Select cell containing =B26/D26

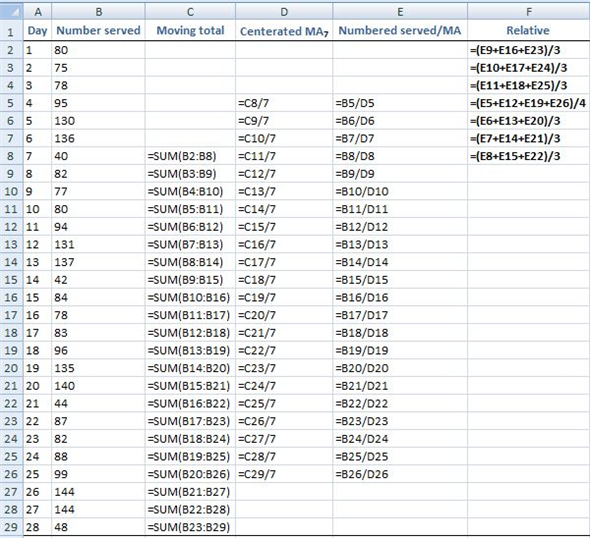400,474
